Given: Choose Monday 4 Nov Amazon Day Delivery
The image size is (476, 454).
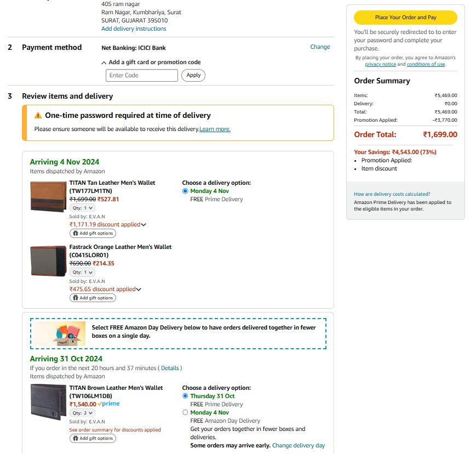Looking at the screenshot, I should [185, 412].
